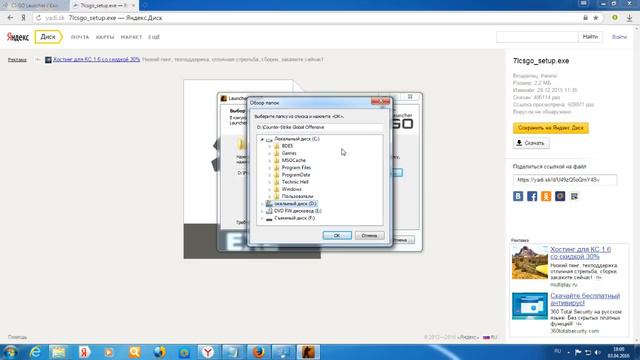This screenshot has width=640, height=360.
Task: Open Карты in Yandex header
Action: [x=105, y=37]
